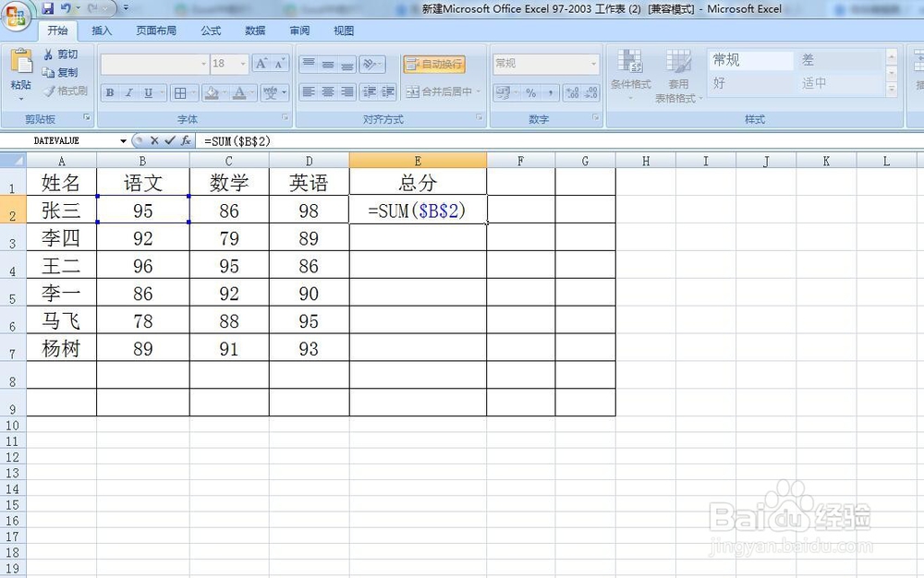
Task: Toggle bold formatting in the Font group
Action: 109,92
